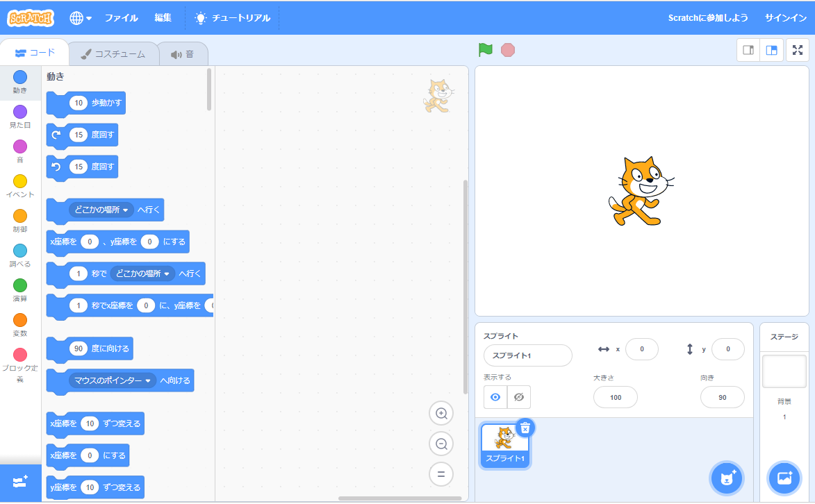This screenshot has height=504, width=815.
Task: Zoom in the code workspace
Action: pos(441,414)
